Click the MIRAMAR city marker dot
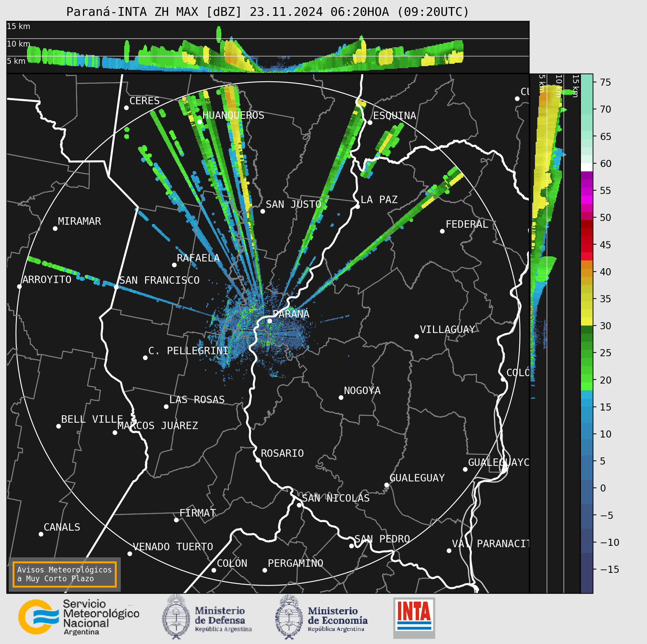 point(55,228)
